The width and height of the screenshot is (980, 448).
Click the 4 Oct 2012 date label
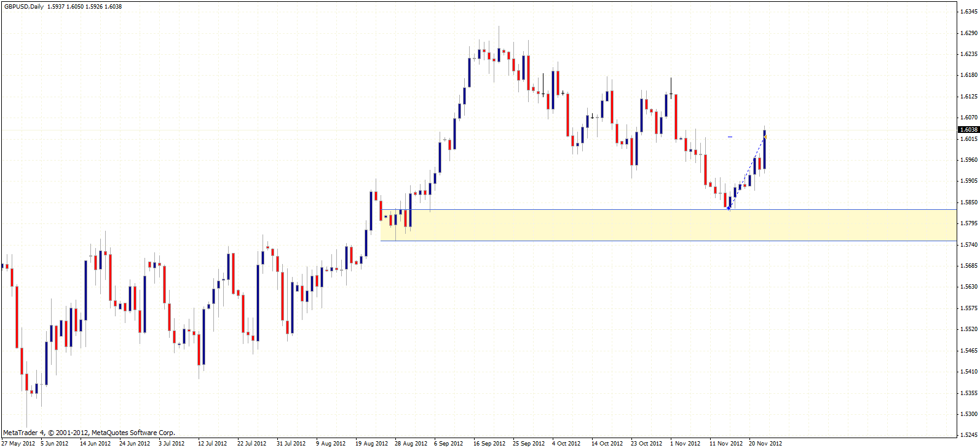coord(566,444)
